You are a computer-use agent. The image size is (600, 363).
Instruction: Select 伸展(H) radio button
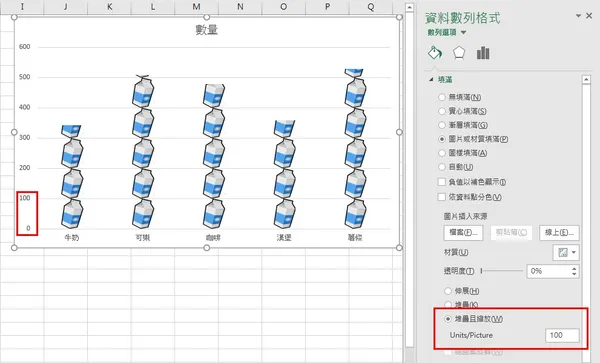pos(448,291)
